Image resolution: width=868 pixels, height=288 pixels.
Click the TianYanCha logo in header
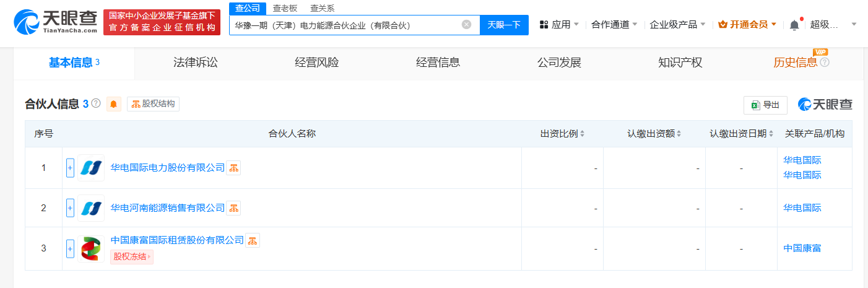point(56,22)
